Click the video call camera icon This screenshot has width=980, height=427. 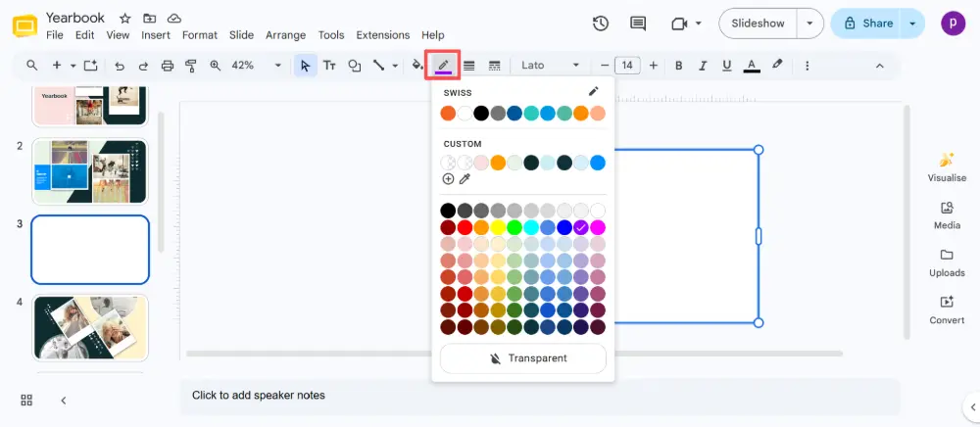(x=679, y=24)
